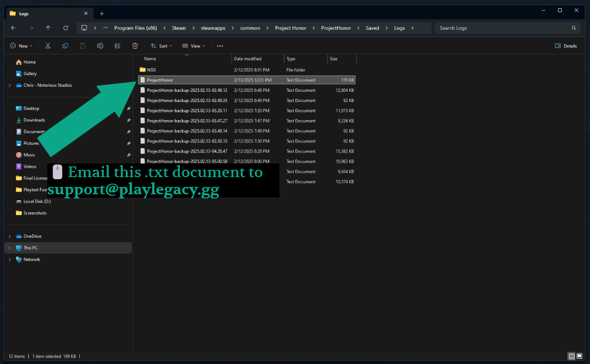
Task: Click the 15,582 KB size cell
Action: coord(345,152)
